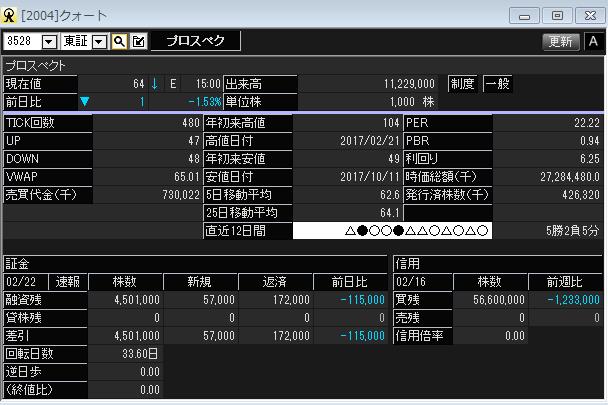The width and height of the screenshot is (608, 405).
Task: Click the 融資残 株数 4,501,000
Action: [x=137, y=300]
